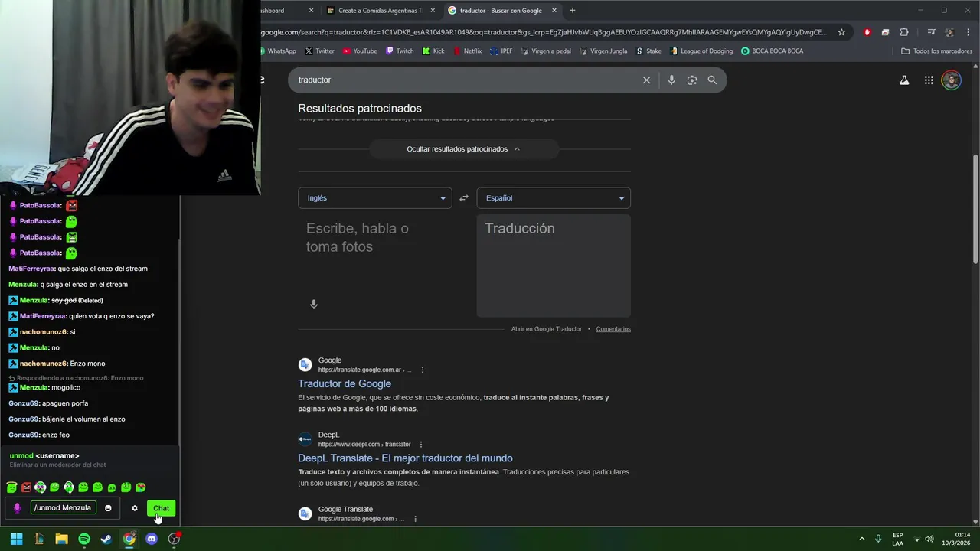This screenshot has width=980, height=551.
Task: Open more options for translate.google.com result
Action: pos(415,519)
